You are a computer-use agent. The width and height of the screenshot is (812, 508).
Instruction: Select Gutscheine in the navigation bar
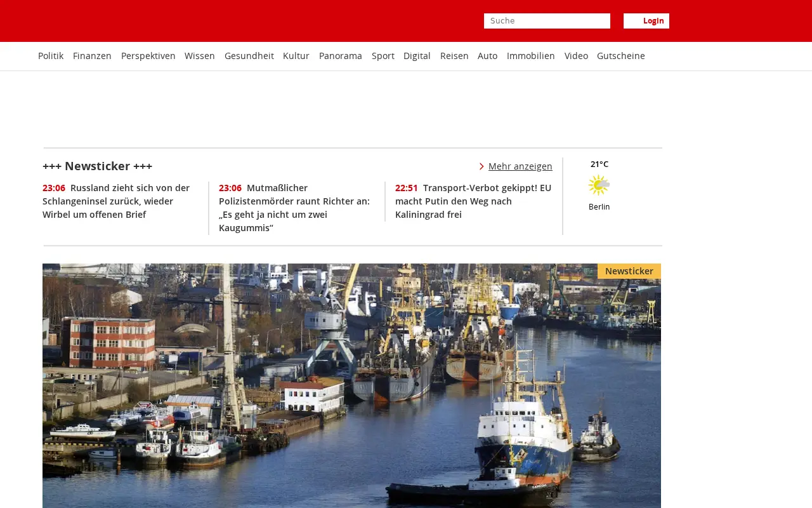tap(621, 56)
